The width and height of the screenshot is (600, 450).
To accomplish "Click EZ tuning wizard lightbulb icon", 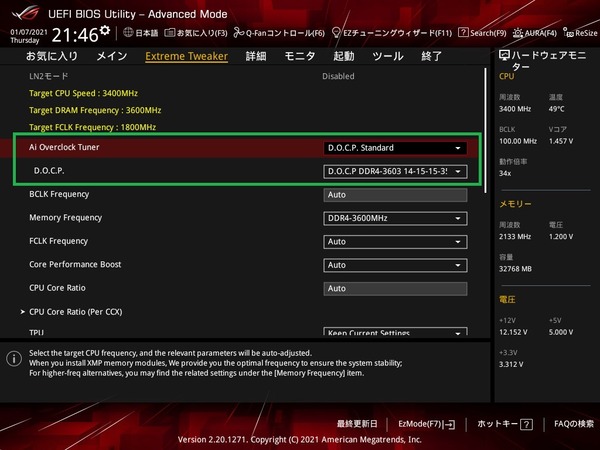I will point(336,33).
